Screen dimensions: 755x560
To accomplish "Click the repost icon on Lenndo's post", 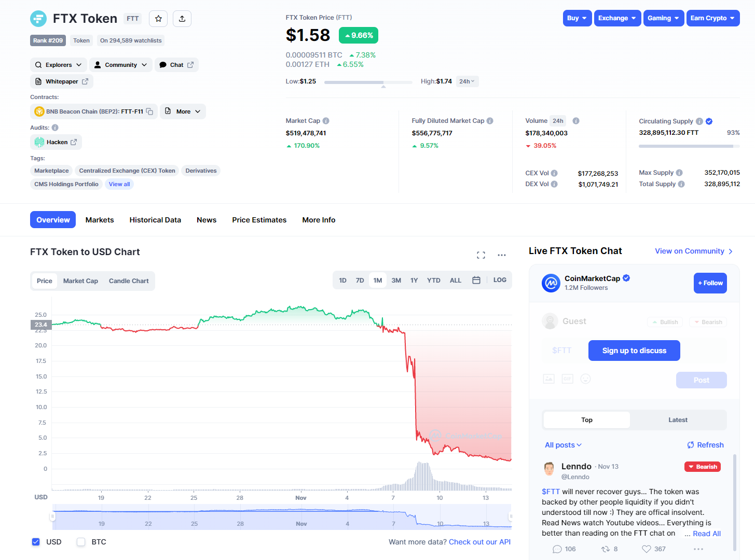I will coord(606,549).
